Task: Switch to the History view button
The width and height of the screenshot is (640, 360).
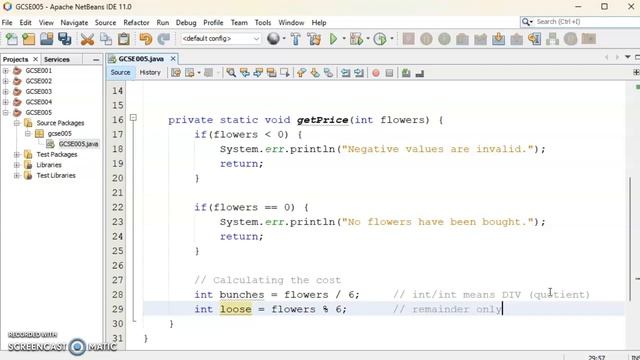Action: click(x=150, y=73)
